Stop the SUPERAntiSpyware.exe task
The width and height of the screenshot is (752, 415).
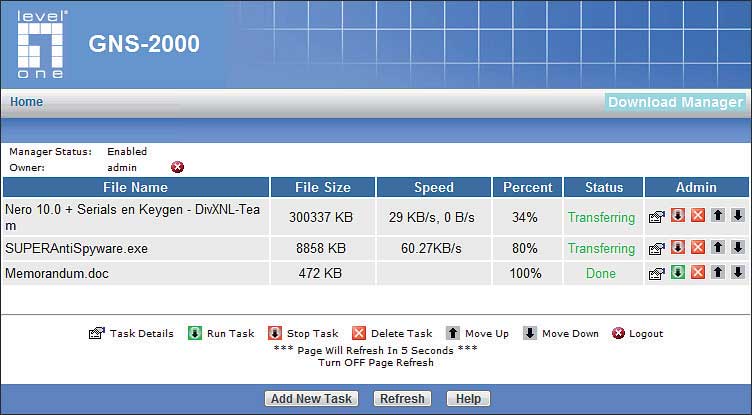coord(678,248)
